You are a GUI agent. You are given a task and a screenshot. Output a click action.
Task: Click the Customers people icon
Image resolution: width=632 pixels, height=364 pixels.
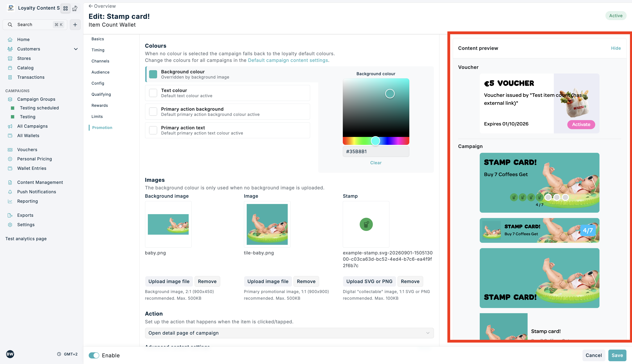[10, 49]
